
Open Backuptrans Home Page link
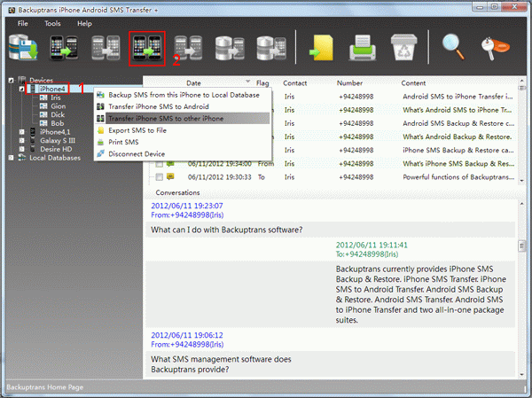pos(45,387)
